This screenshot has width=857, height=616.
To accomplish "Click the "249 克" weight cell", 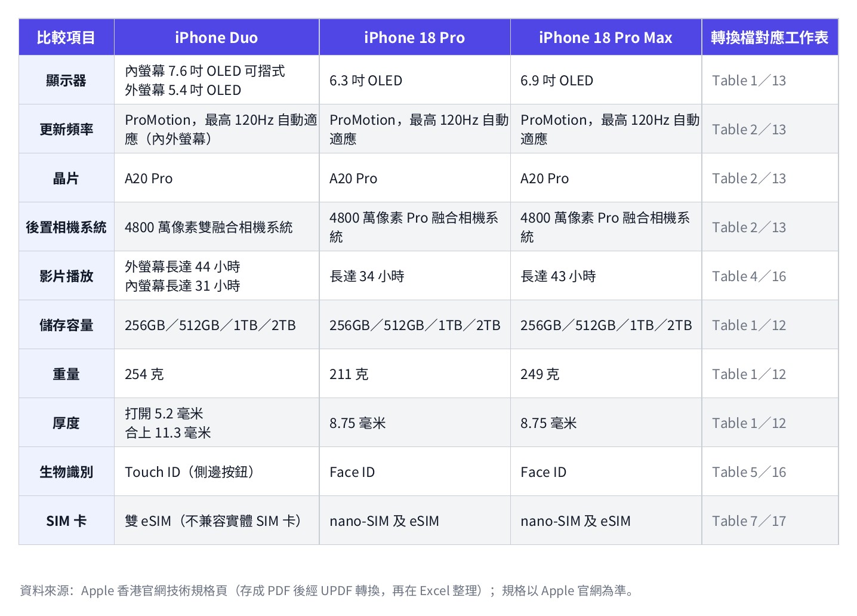I will (606, 374).
